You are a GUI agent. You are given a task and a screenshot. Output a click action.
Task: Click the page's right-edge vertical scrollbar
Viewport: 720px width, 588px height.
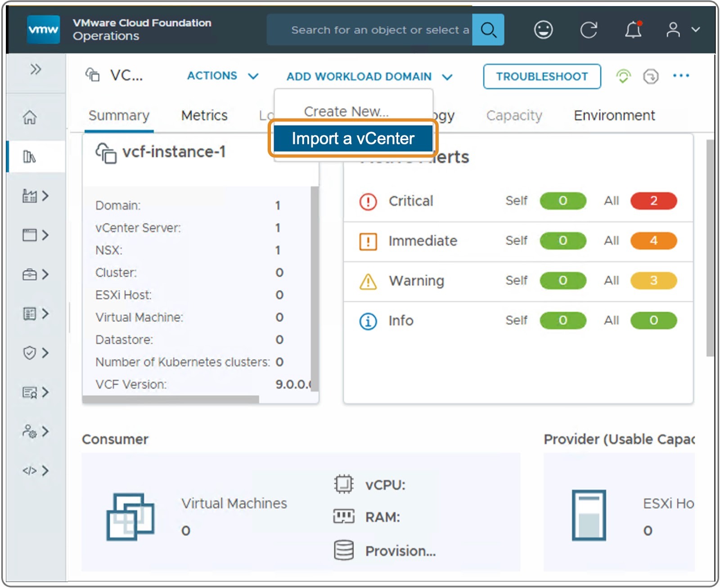tap(710, 248)
